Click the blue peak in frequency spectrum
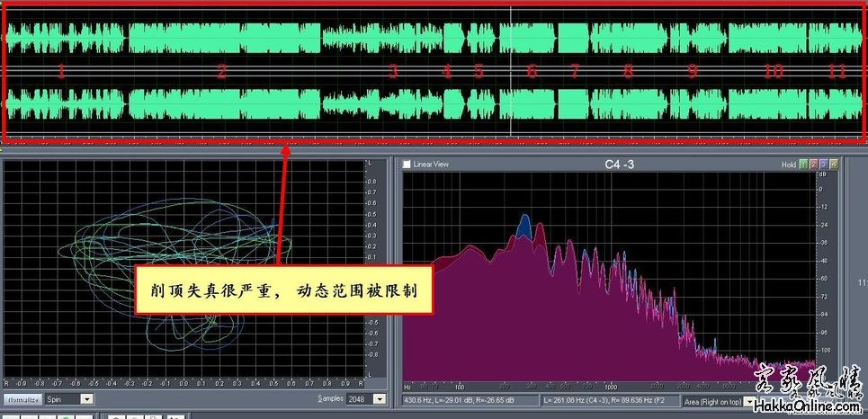The image size is (868, 419). (523, 225)
